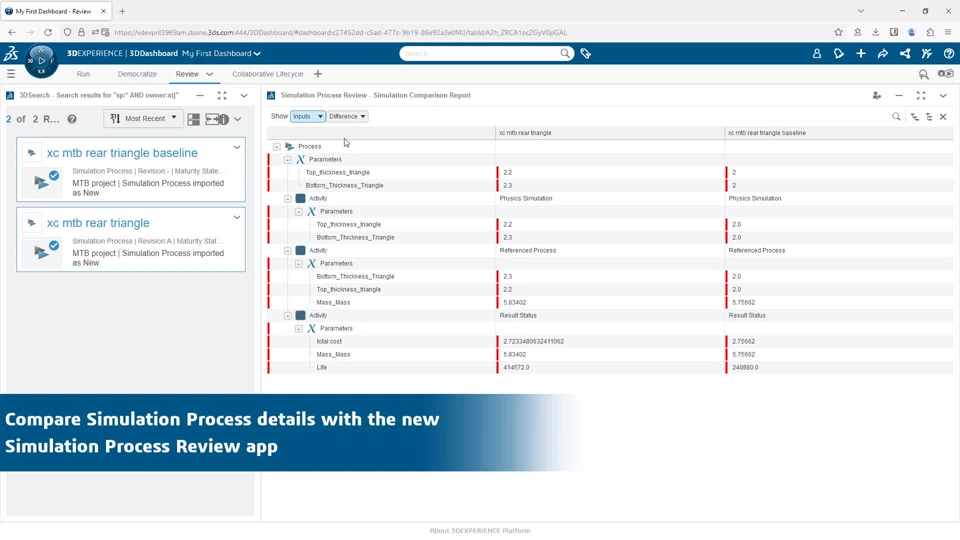Open the tools icon beside the help icon
The image size is (960, 540).
(927, 54)
